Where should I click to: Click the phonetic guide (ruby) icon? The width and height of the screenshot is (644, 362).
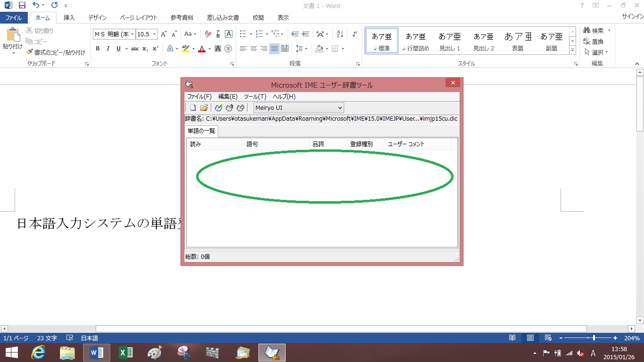218,34
